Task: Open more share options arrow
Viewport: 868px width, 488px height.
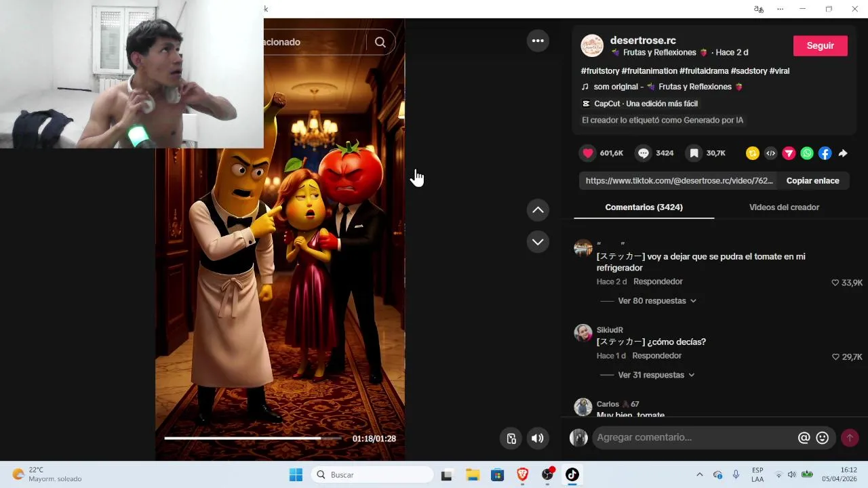Action: (843, 154)
